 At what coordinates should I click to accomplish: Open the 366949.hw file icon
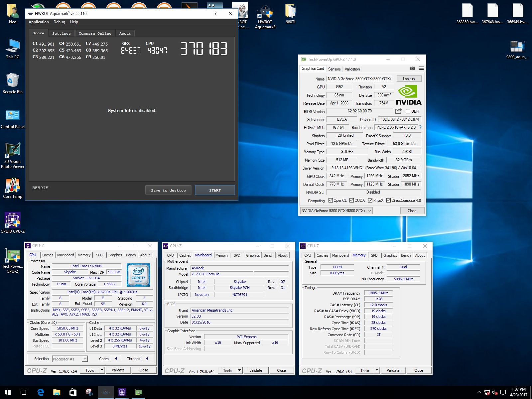click(x=518, y=14)
